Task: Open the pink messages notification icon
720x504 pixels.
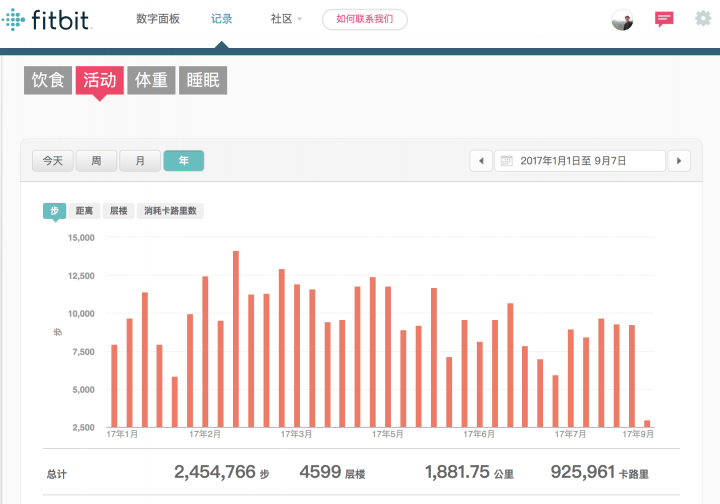Action: (664, 19)
